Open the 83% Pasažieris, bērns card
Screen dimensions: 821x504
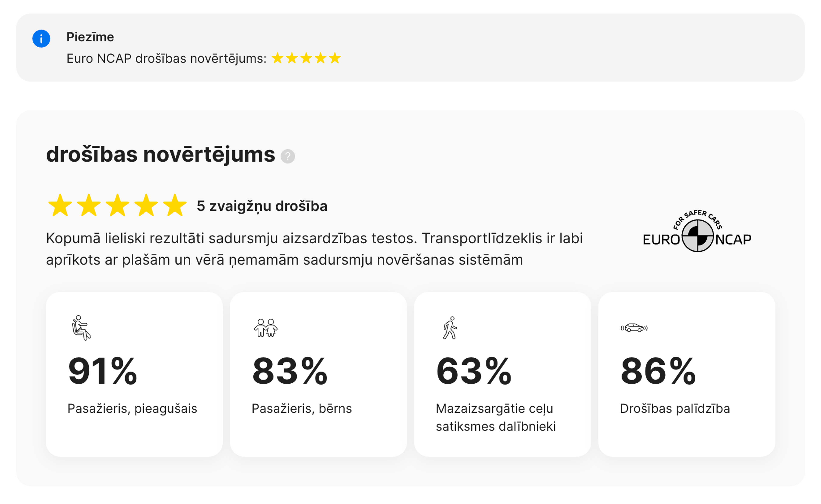pyautogui.click(x=318, y=374)
